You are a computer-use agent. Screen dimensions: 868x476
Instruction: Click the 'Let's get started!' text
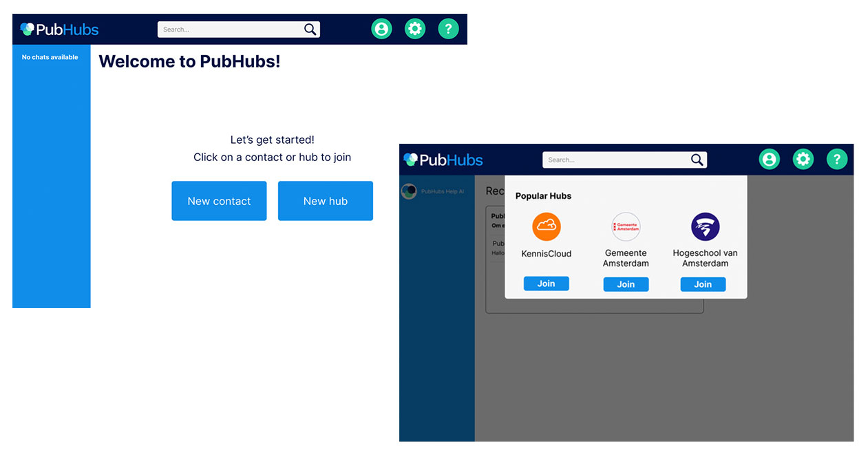(273, 140)
